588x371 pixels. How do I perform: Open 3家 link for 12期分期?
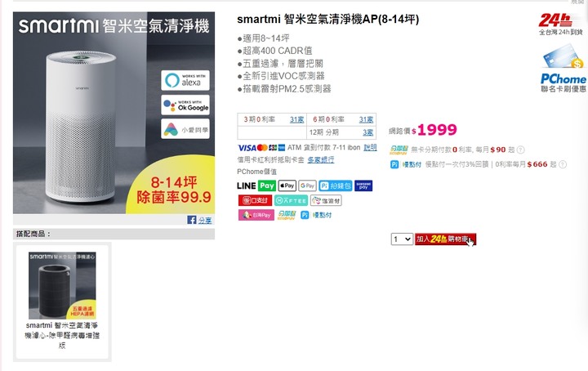(367, 132)
